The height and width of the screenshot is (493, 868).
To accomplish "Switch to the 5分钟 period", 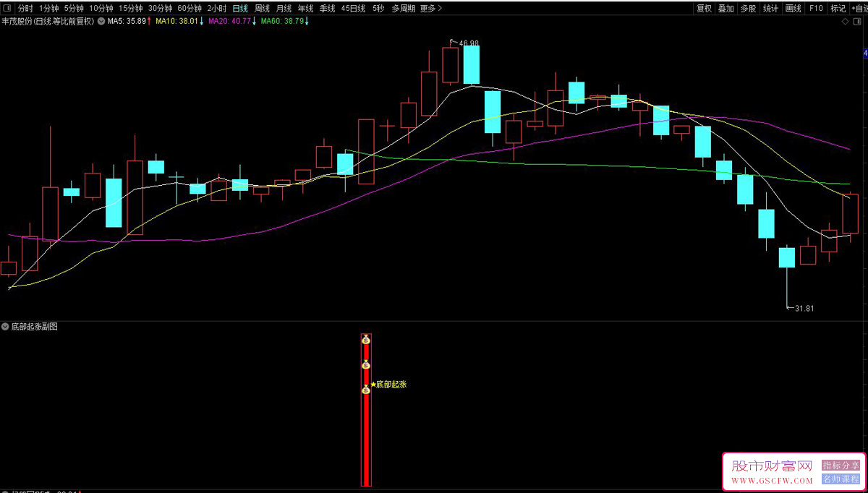I will tap(74, 9).
